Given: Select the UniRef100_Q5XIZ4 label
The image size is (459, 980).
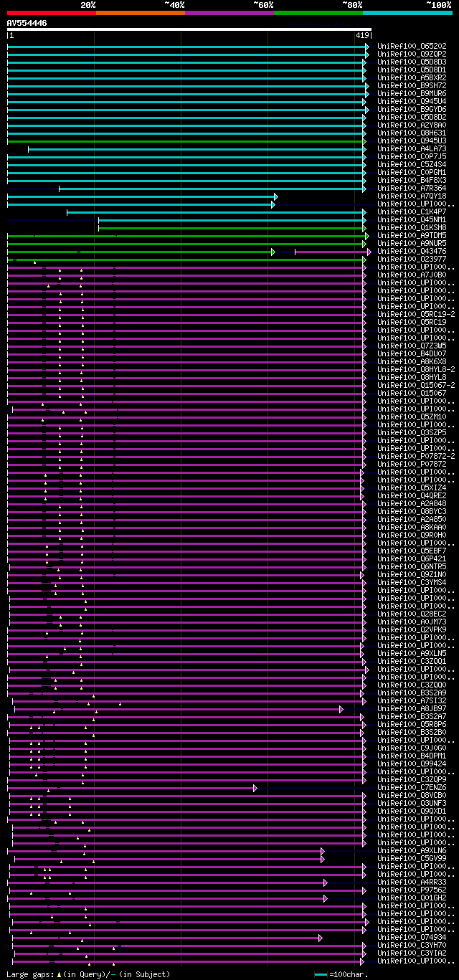Looking at the screenshot, I should [412, 487].
